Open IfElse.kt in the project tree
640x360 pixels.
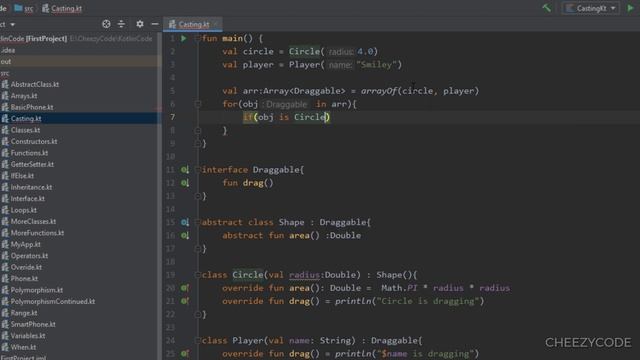[22, 176]
